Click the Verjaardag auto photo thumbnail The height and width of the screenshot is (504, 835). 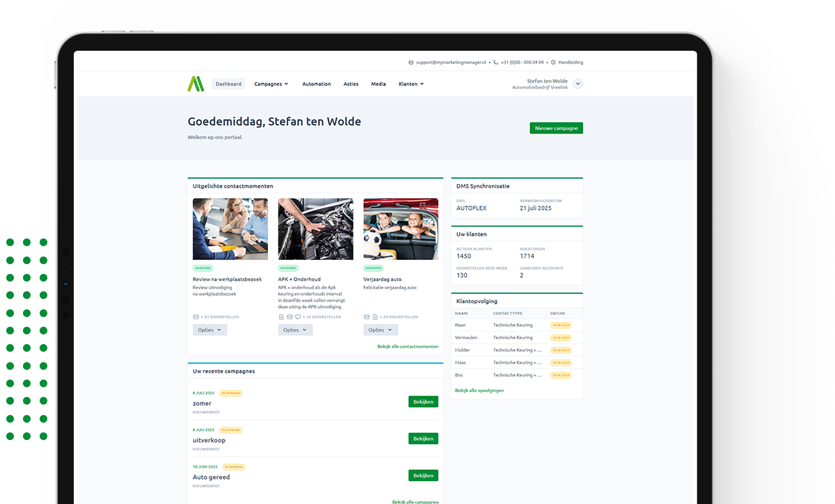pyautogui.click(x=401, y=229)
